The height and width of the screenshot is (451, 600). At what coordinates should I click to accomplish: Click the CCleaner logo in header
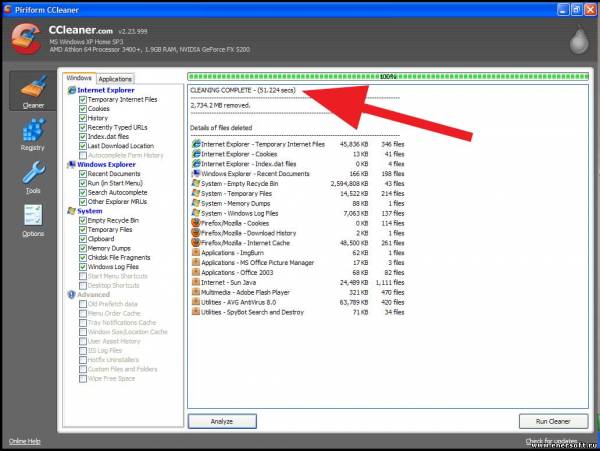pos(26,39)
